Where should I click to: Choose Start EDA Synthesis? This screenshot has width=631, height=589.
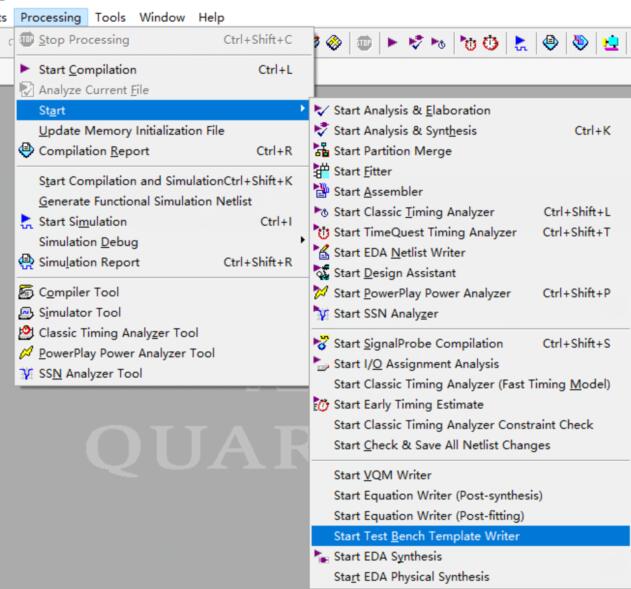click(470, 556)
